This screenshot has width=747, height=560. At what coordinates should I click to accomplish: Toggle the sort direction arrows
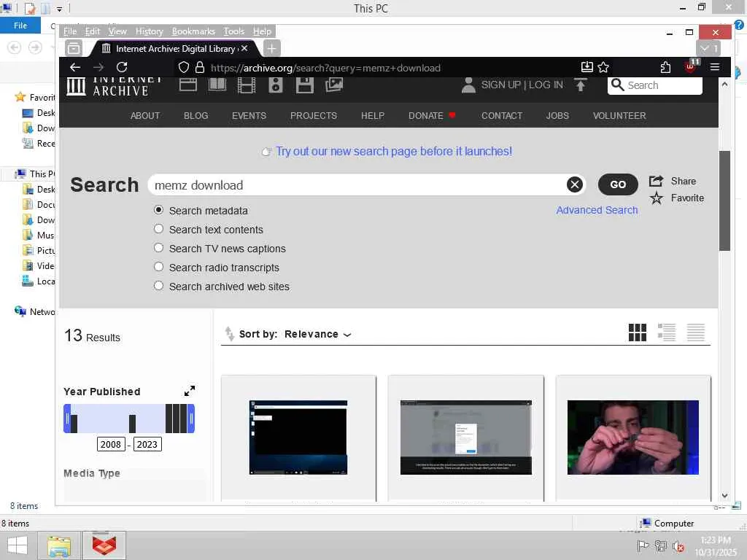point(229,334)
